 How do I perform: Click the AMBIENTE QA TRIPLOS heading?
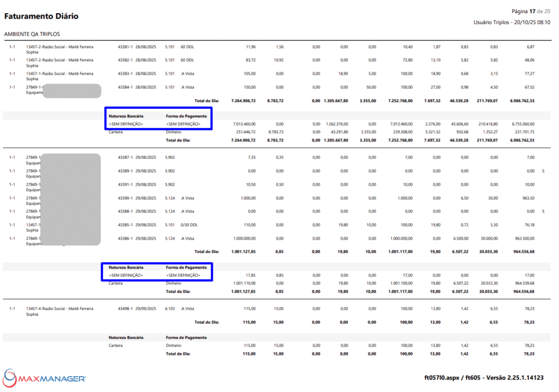tap(32, 34)
